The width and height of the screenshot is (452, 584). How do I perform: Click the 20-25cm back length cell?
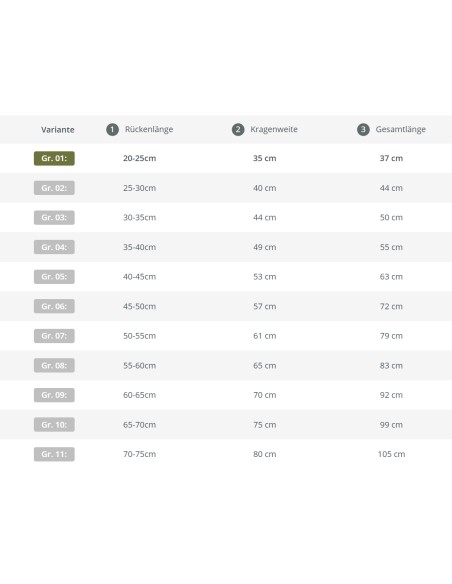point(140,158)
